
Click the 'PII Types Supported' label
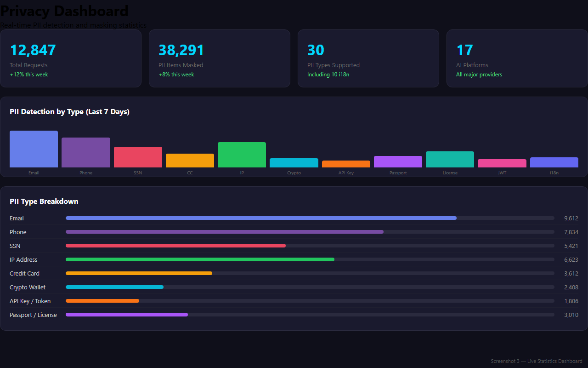(334, 65)
